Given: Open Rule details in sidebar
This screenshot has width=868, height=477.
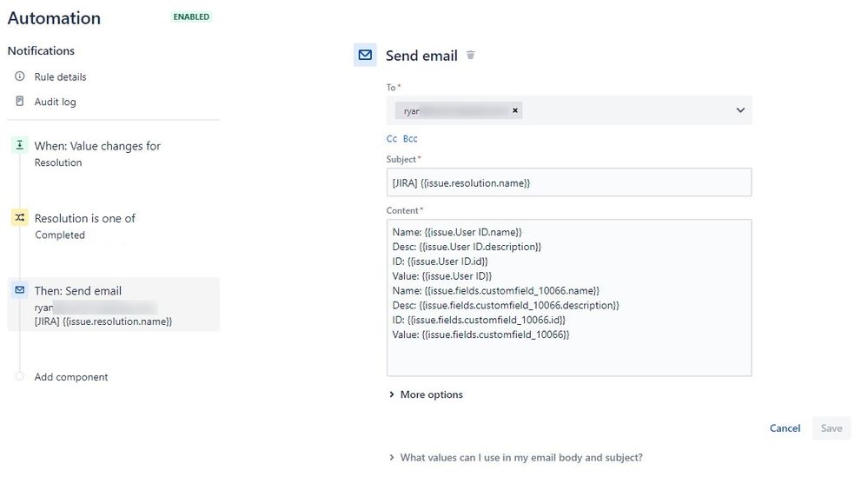Looking at the screenshot, I should point(60,77).
